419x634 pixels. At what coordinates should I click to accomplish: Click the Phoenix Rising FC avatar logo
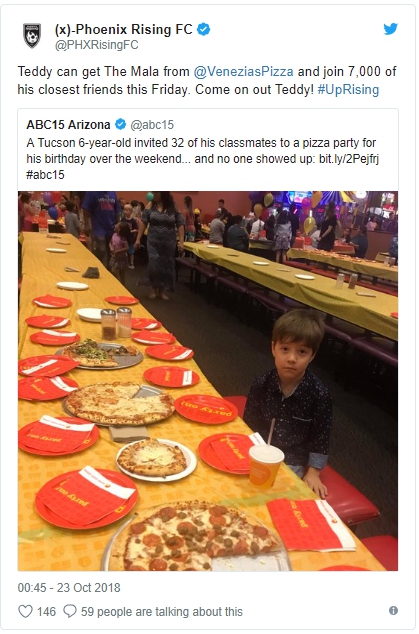click(32, 35)
